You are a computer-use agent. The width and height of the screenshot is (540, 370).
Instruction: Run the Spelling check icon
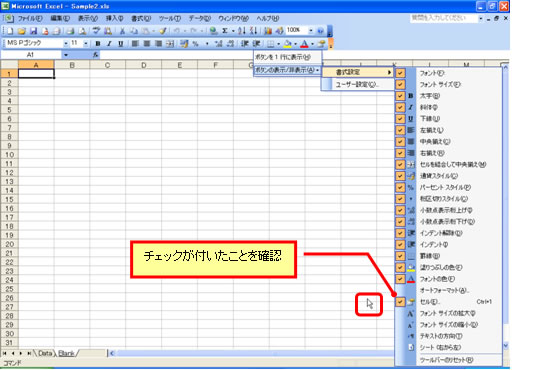coord(96,31)
